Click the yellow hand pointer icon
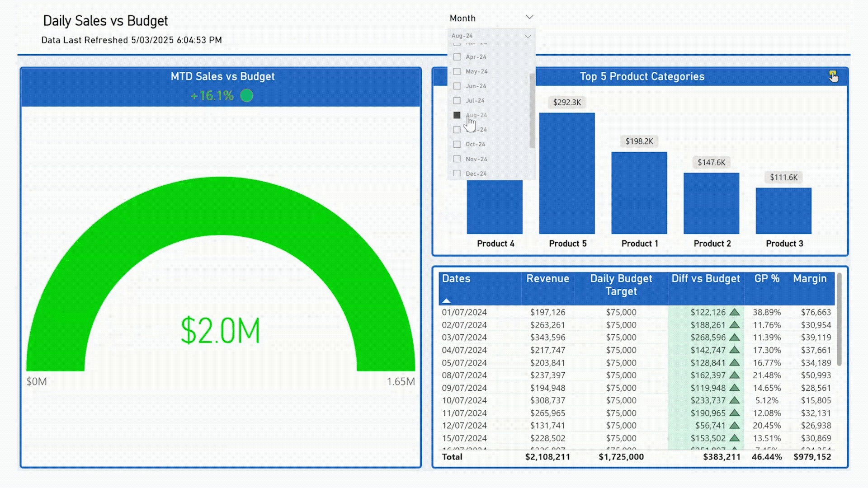The image size is (868, 488). click(x=833, y=76)
